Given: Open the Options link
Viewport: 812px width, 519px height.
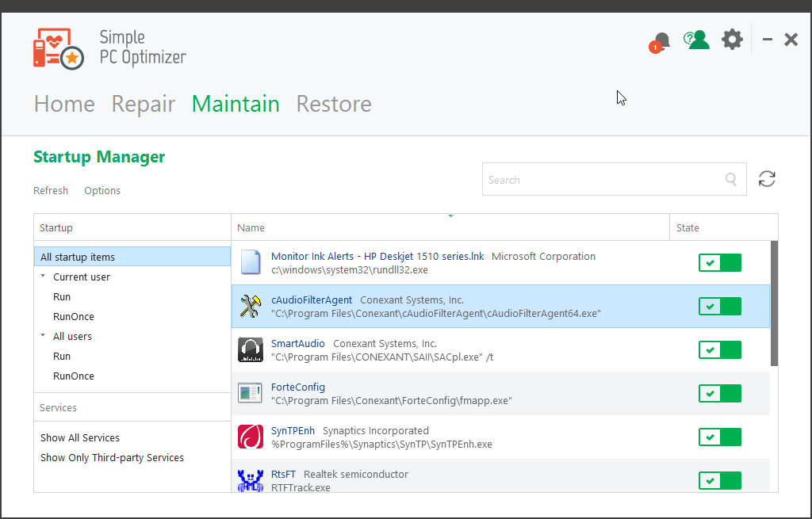Looking at the screenshot, I should [102, 191].
